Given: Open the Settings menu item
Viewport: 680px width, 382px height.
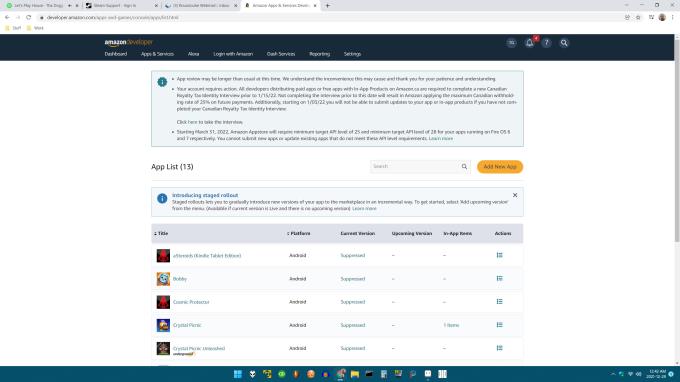Looking at the screenshot, I should tap(352, 54).
